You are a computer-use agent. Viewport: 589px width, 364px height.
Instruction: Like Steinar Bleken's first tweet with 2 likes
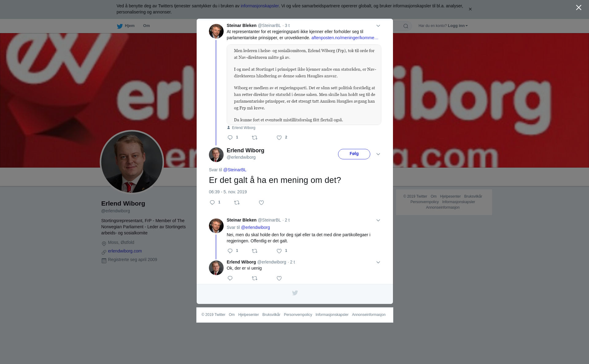coord(279,138)
